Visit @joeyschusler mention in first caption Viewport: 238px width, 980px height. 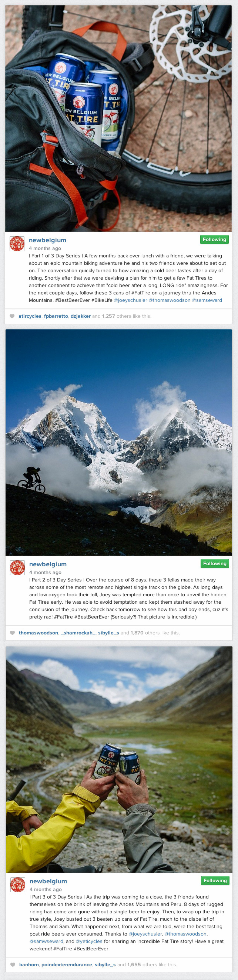click(130, 300)
